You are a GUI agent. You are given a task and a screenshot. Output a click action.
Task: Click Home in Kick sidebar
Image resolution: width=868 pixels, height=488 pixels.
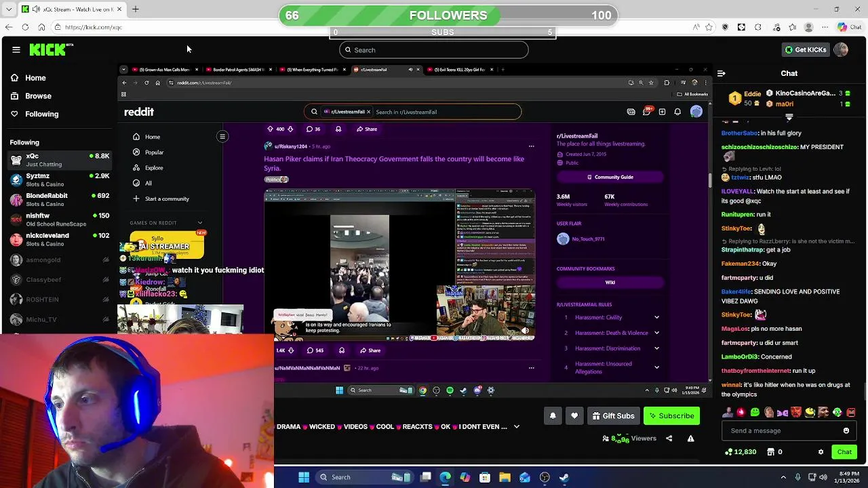click(28, 78)
